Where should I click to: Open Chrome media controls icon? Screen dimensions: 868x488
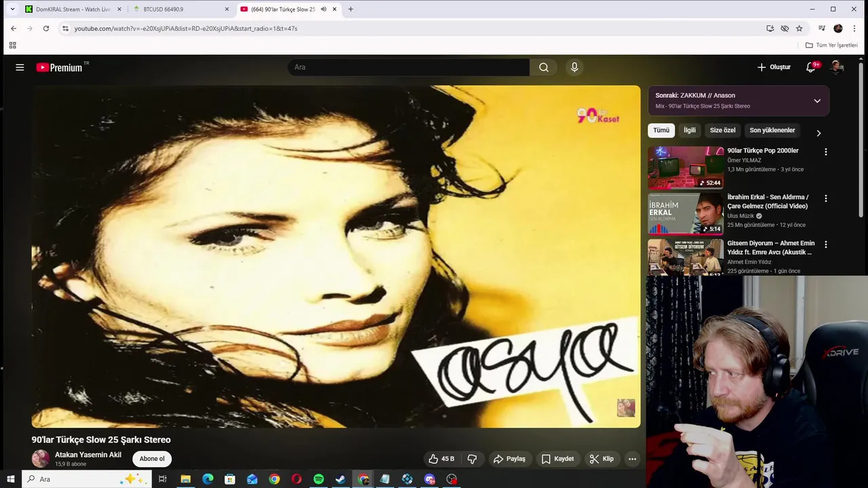pyautogui.click(x=821, y=28)
